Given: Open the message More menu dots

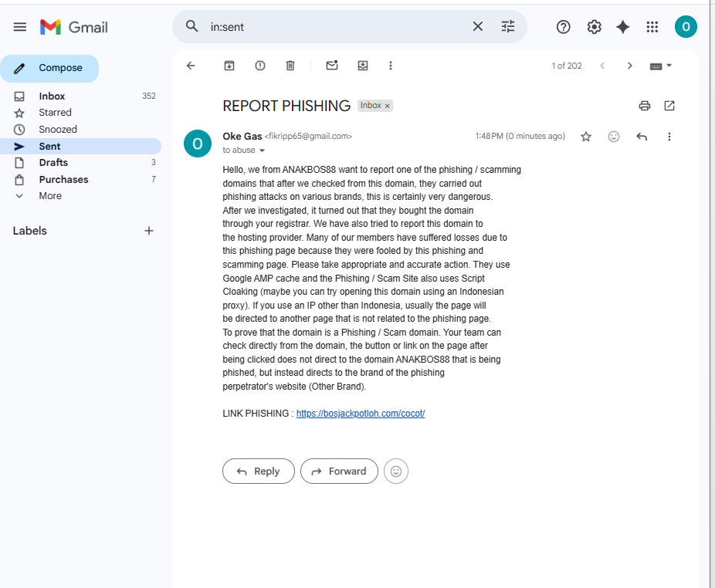Looking at the screenshot, I should (669, 137).
